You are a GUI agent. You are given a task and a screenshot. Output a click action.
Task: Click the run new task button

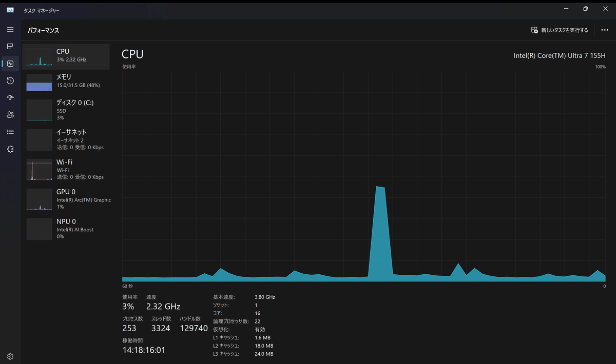point(560,30)
